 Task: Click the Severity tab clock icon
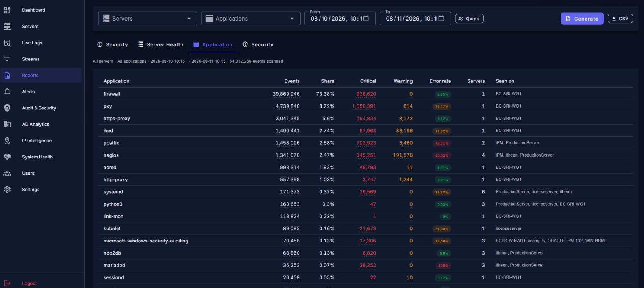[x=100, y=44]
